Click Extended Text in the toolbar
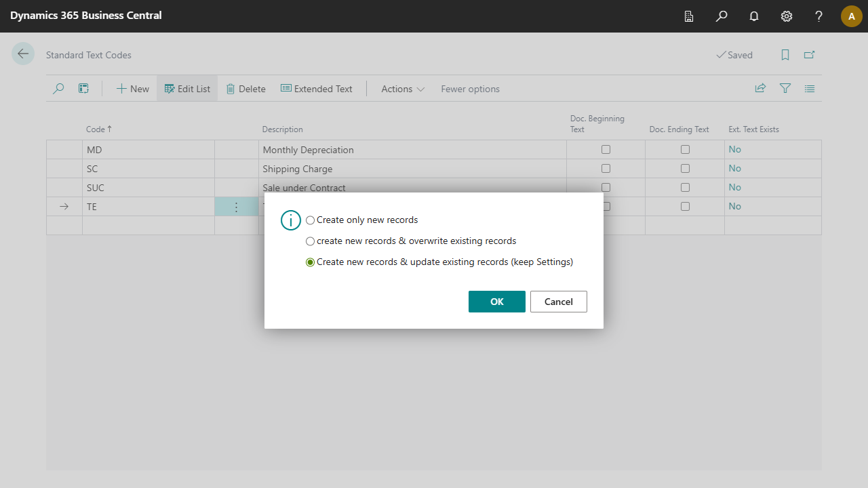The image size is (868, 488). coord(317,89)
